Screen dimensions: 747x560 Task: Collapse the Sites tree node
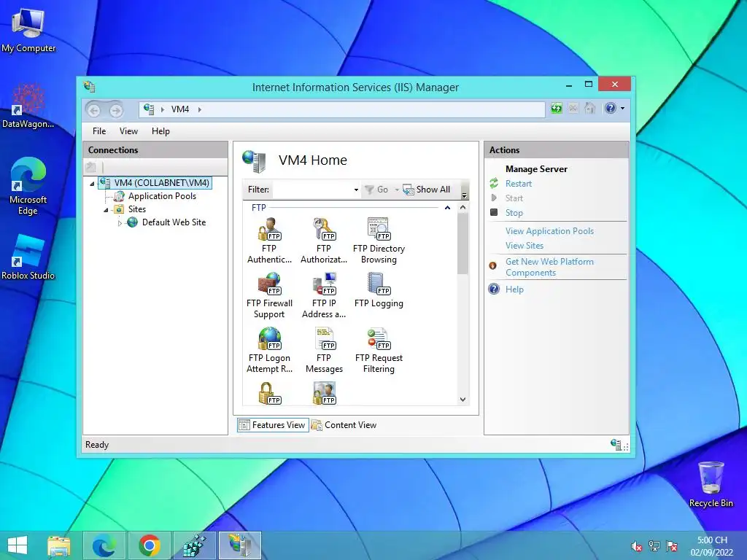107,210
